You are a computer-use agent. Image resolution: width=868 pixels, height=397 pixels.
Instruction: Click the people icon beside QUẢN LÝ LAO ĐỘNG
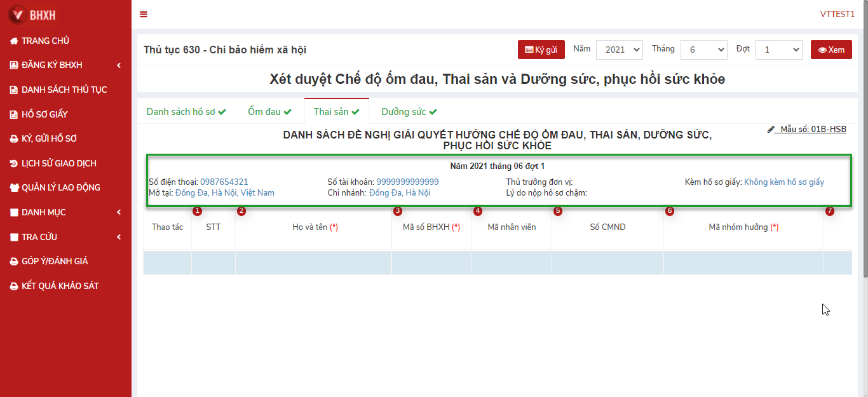click(13, 187)
